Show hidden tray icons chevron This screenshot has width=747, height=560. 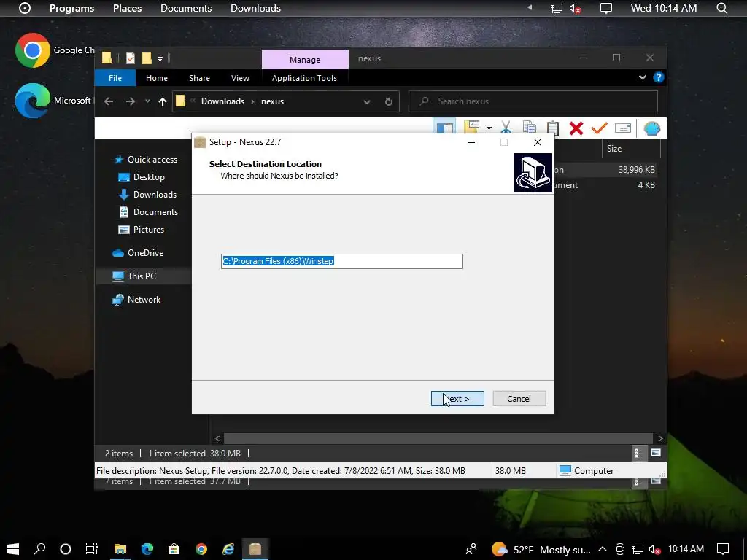602,549
